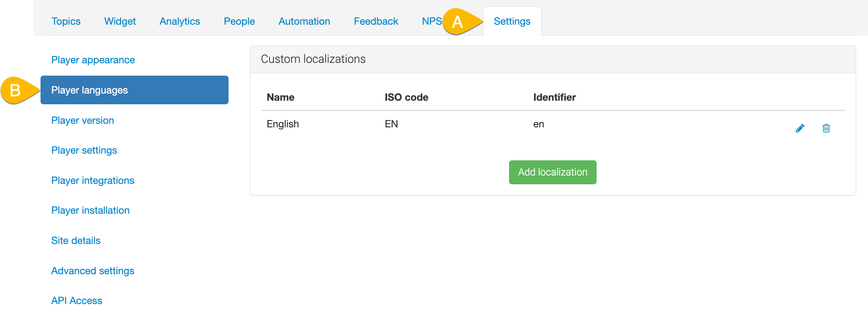Go to Player version page

click(83, 120)
